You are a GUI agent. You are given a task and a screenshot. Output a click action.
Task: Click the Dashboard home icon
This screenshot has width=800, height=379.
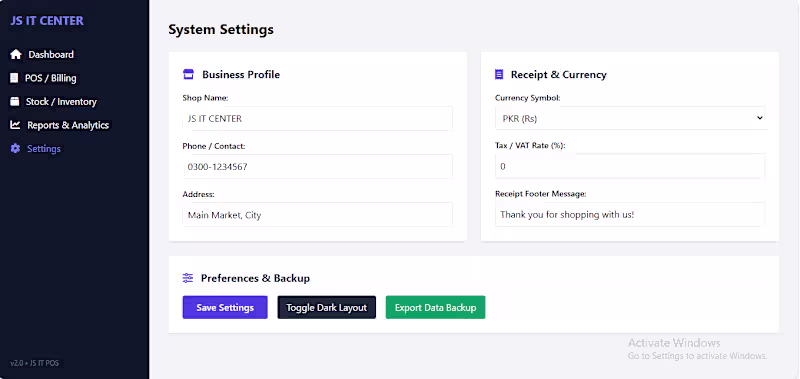(x=16, y=55)
